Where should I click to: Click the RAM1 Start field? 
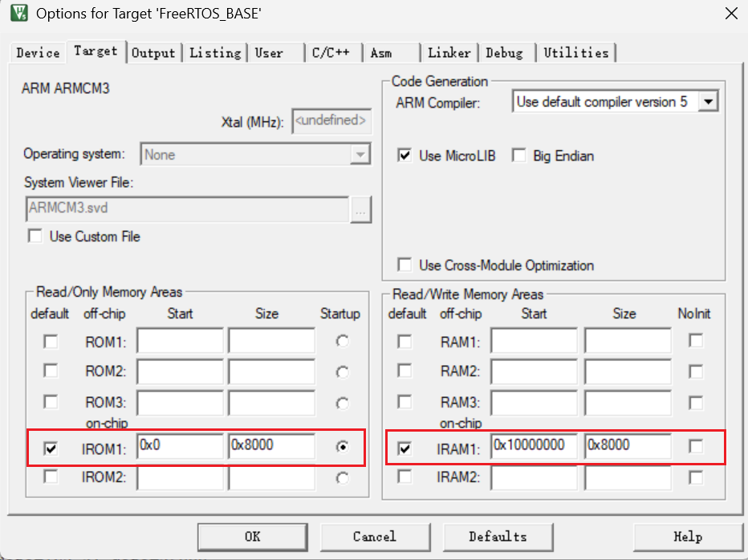click(x=534, y=341)
